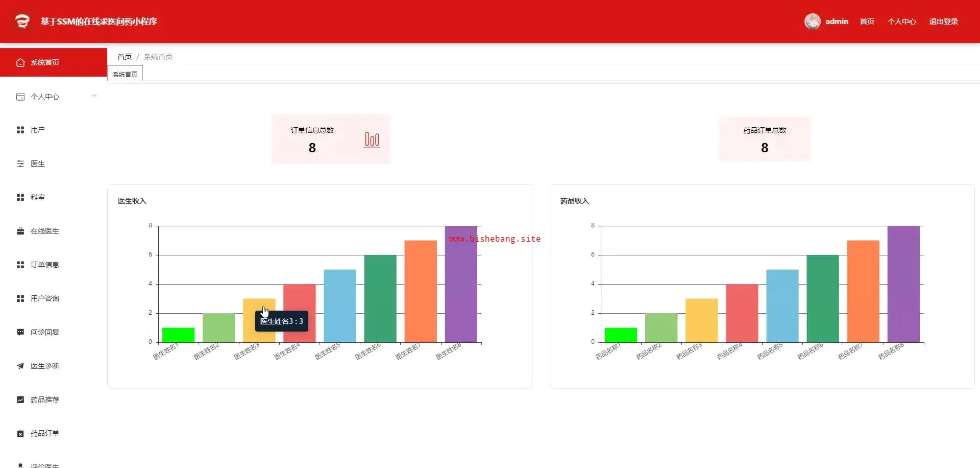Click the 医生姓名1 x-axis label
The height and width of the screenshot is (468, 980).
166,352
